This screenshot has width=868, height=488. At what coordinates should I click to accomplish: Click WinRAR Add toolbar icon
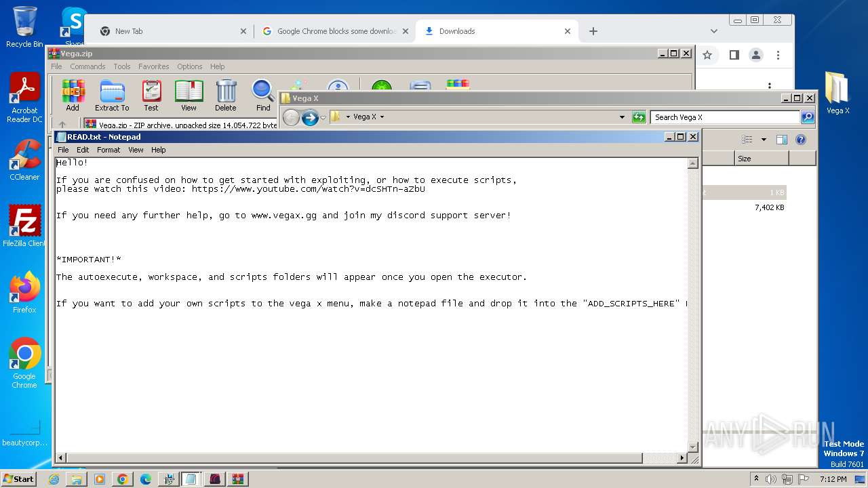click(73, 95)
